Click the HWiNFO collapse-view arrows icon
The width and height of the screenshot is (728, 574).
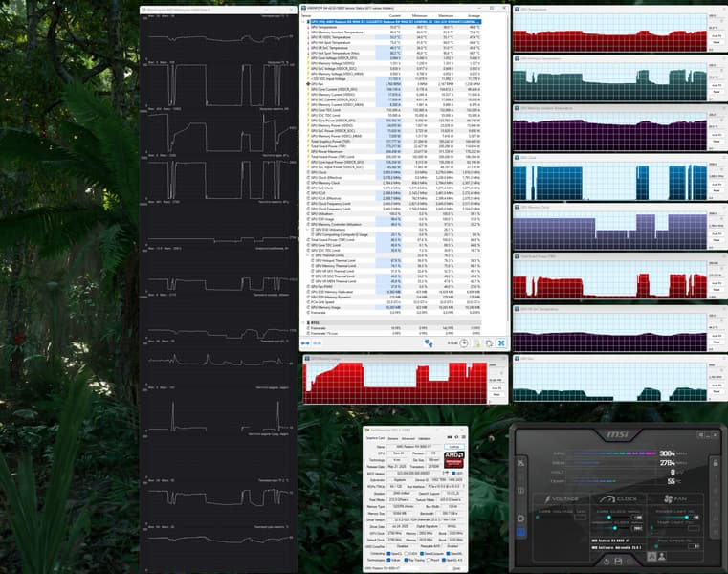click(x=317, y=343)
